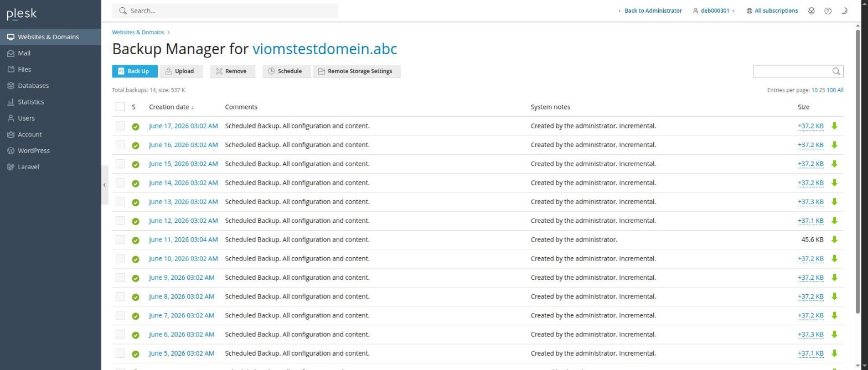The height and width of the screenshot is (370, 868).
Task: Open Databases in sidebar
Action: pyautogui.click(x=50, y=86)
